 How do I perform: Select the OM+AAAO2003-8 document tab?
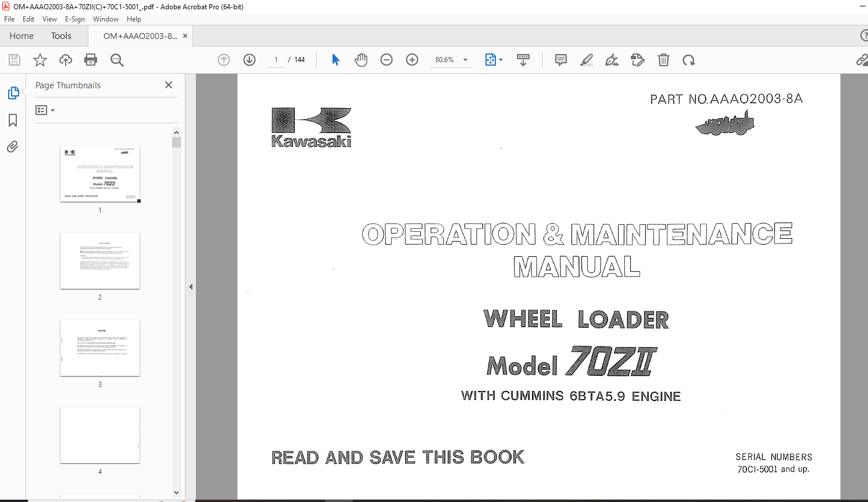[x=140, y=36]
